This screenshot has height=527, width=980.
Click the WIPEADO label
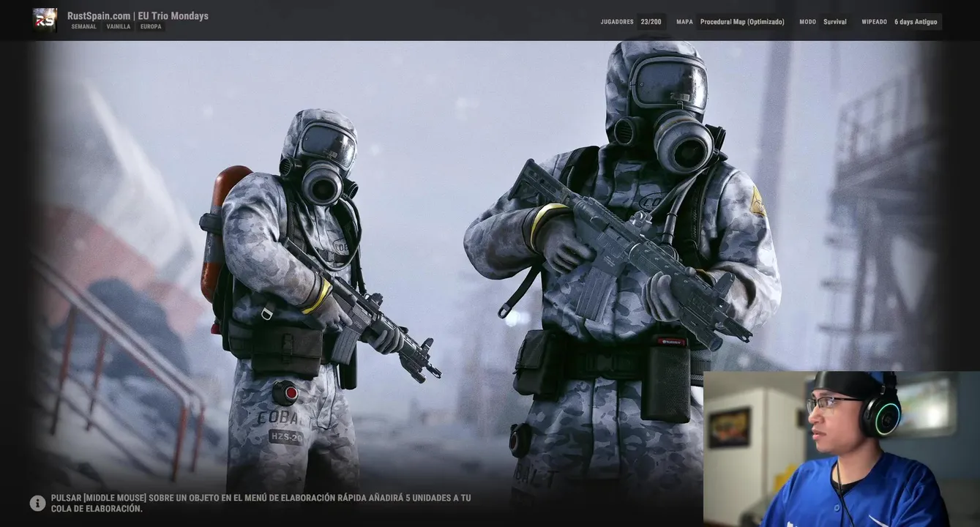pyautogui.click(x=874, y=22)
